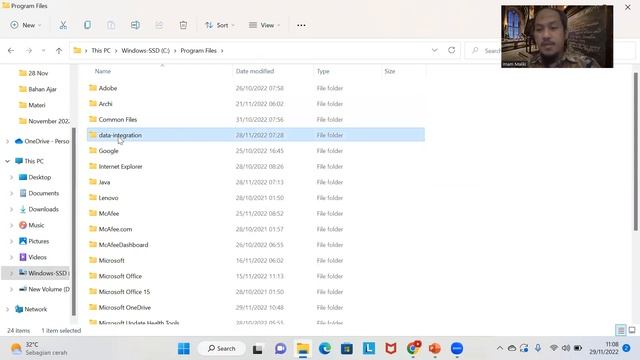Viewport: 640px width, 360px height.
Task: Click the microphone tray icon
Action: (538, 348)
